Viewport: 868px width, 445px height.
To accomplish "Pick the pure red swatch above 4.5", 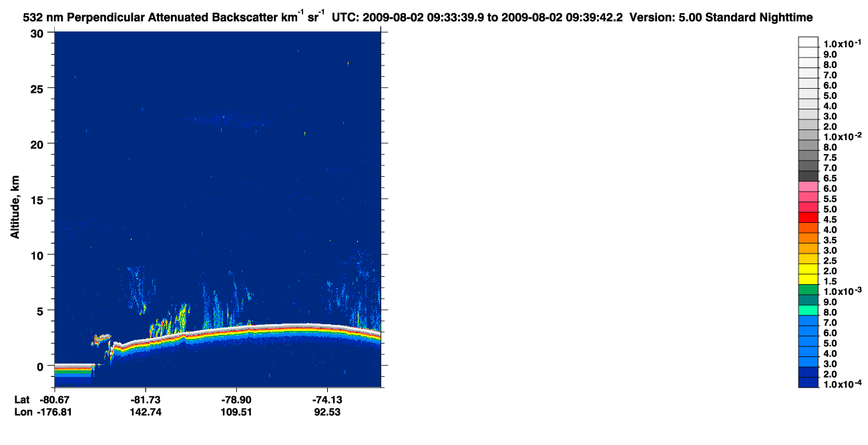I will [x=808, y=217].
